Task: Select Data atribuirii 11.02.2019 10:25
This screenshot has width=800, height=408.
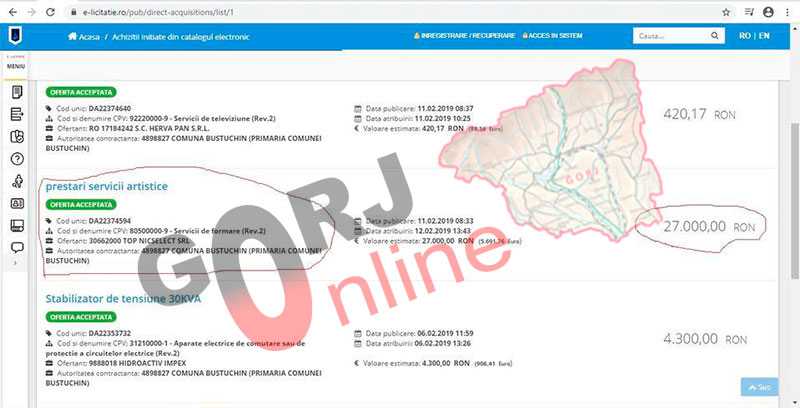Action: click(x=418, y=118)
